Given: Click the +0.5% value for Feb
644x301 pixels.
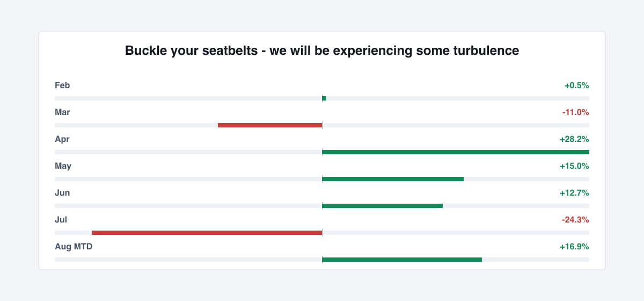Looking at the screenshot, I should pyautogui.click(x=576, y=85).
